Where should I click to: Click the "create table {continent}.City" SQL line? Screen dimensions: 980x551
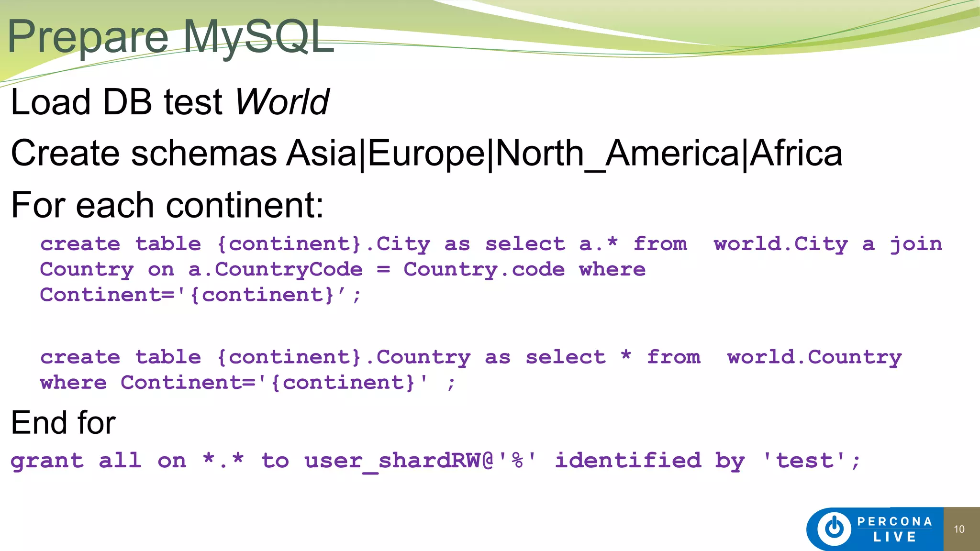[491, 244]
